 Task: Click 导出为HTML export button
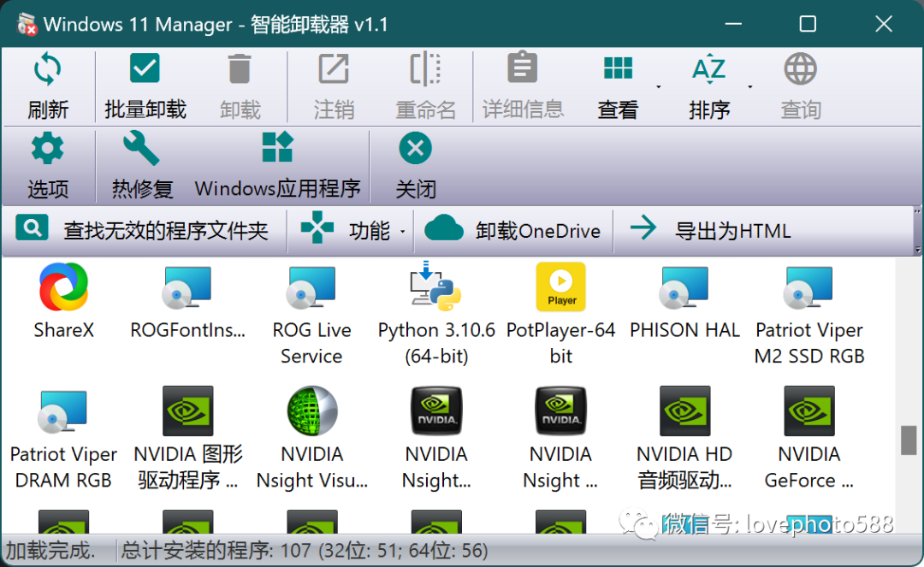click(710, 230)
